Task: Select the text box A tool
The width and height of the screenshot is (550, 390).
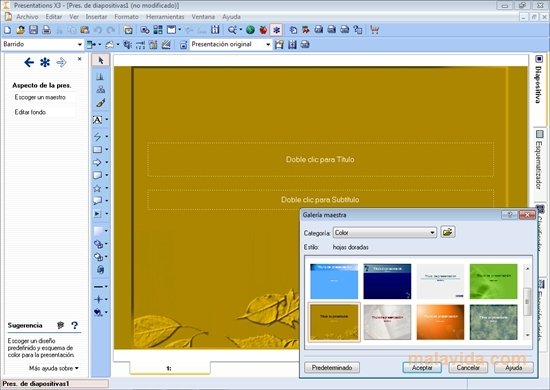Action: [x=98, y=120]
